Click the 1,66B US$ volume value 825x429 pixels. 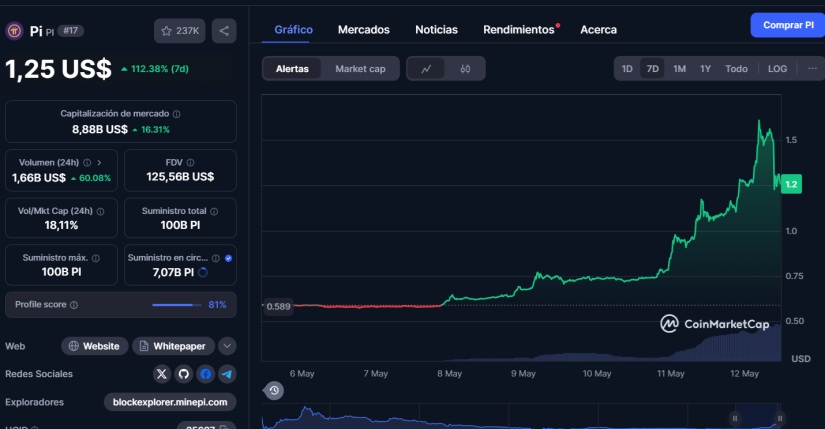[x=39, y=178]
